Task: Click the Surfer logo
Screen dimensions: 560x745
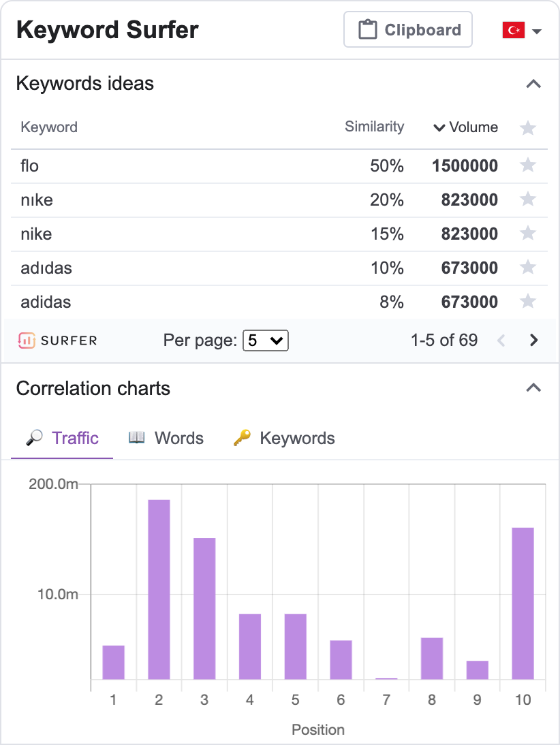Action: coord(57,340)
